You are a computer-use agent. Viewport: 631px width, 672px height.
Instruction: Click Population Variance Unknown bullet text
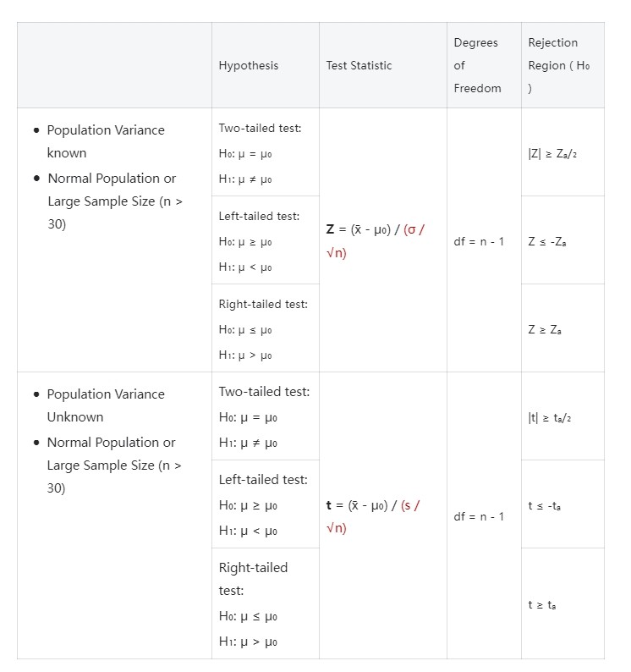(106, 405)
